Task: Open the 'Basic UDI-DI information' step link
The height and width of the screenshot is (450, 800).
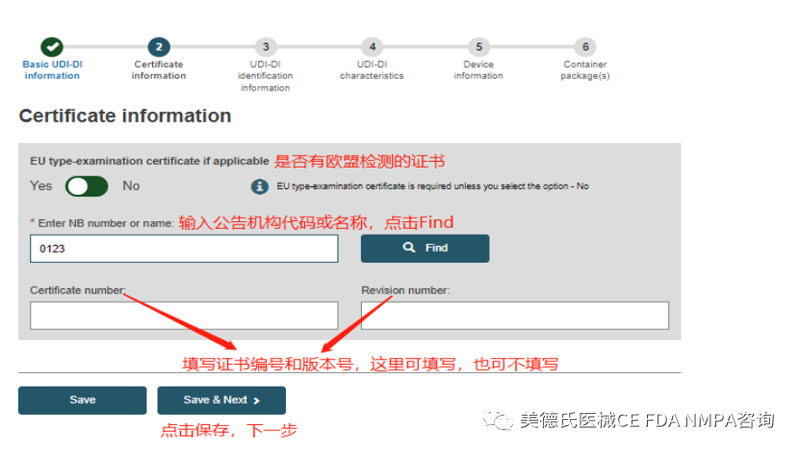Action: pos(51,69)
